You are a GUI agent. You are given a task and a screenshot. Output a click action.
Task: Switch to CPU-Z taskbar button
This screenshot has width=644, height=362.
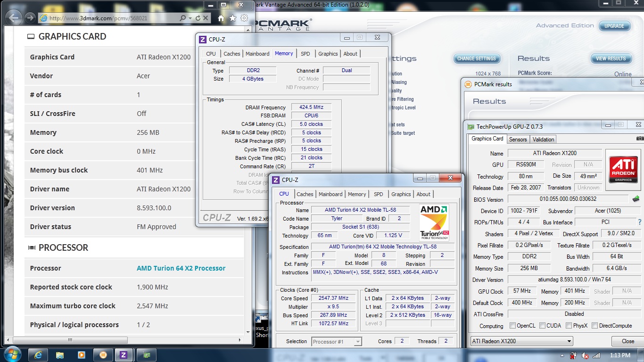tap(124, 354)
